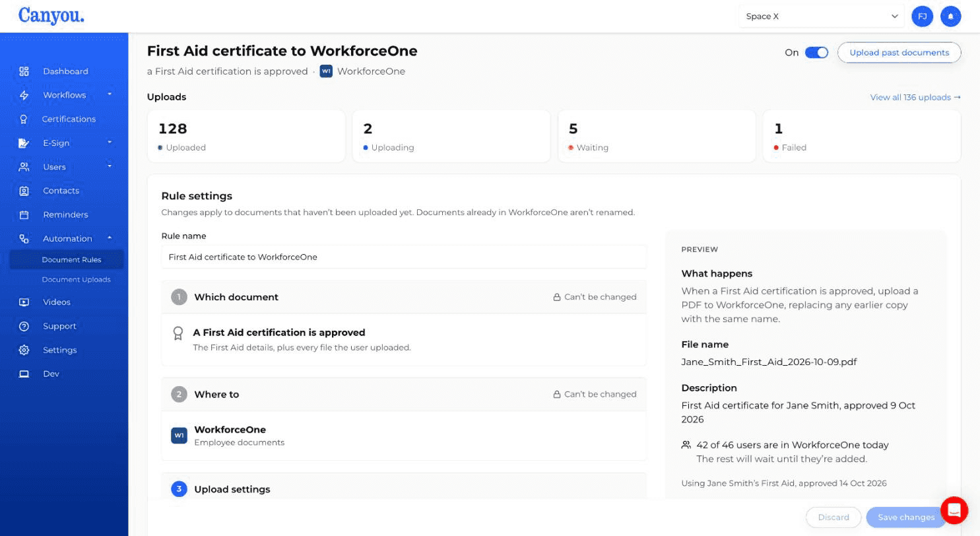Expand the E-Sign submenu arrow
The height and width of the screenshot is (536, 980).
pyautogui.click(x=110, y=142)
